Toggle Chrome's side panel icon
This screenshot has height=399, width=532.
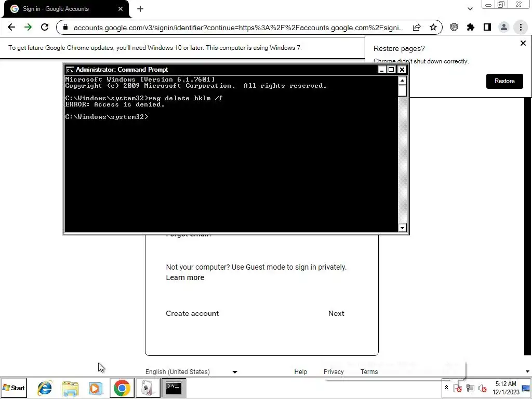487,27
